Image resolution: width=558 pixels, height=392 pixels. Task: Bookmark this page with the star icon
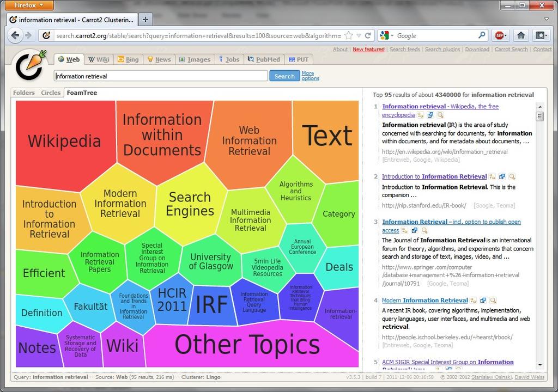pos(349,35)
